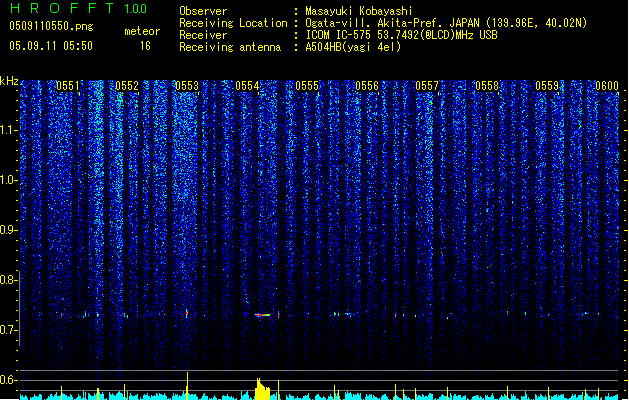Click the 0552 time marker
The image size is (629, 400).
click(x=127, y=86)
